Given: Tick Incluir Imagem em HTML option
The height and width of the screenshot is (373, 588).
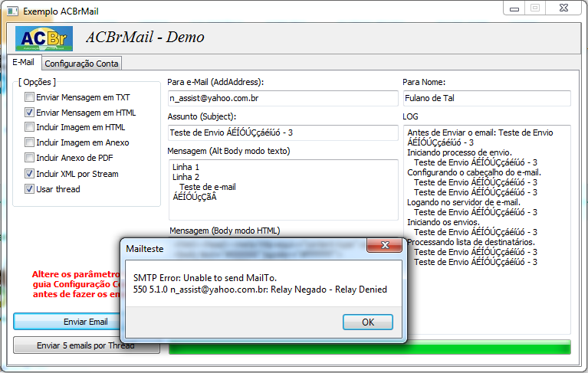Looking at the screenshot, I should click(29, 127).
